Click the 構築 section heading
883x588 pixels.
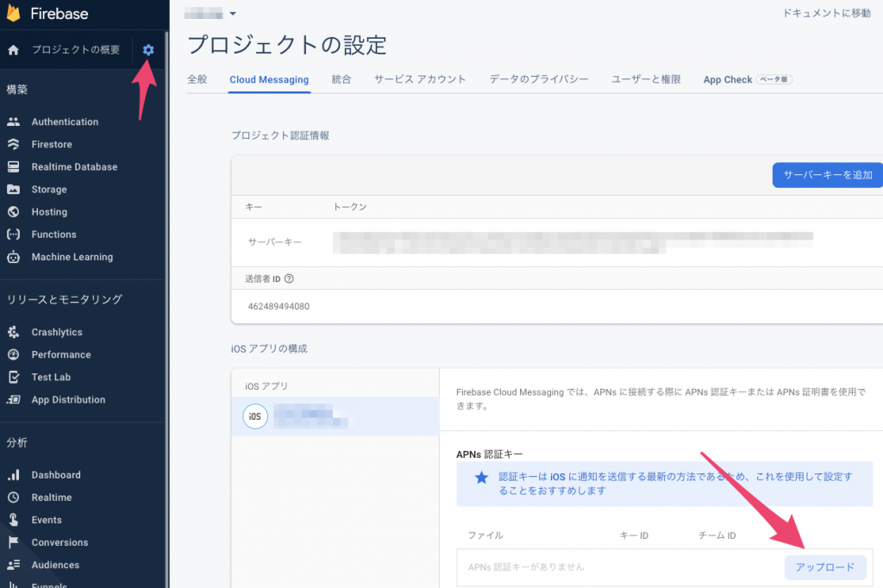click(x=17, y=90)
